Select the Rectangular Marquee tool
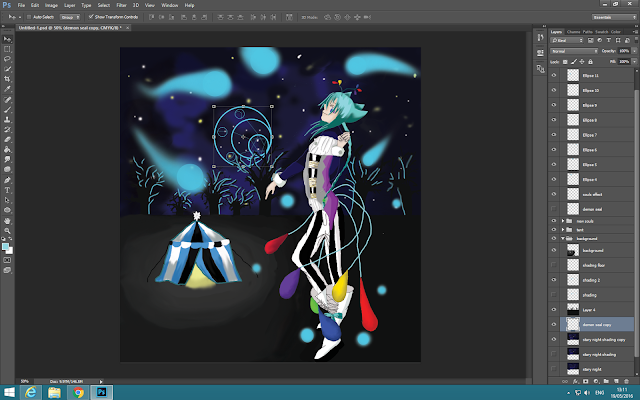 coord(7,49)
